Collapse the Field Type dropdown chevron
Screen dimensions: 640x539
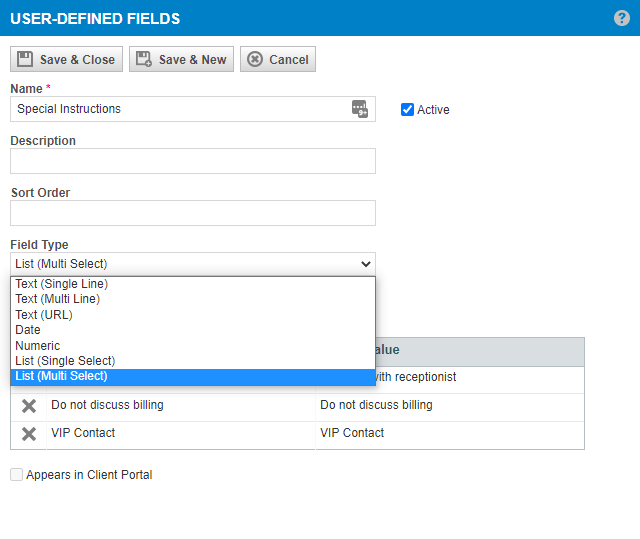click(366, 264)
